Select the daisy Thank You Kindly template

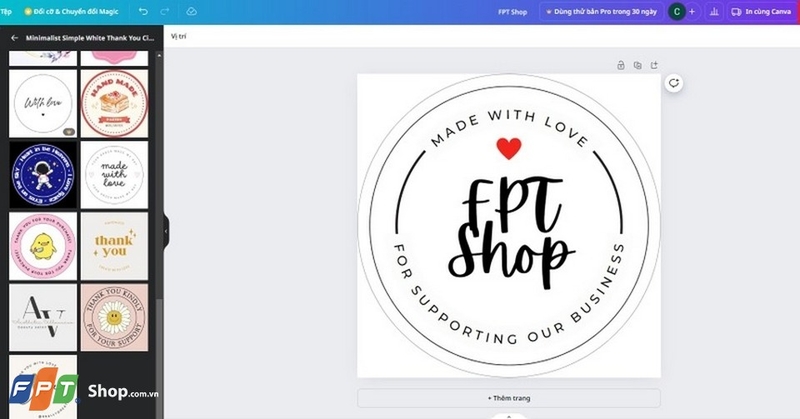[x=114, y=317]
